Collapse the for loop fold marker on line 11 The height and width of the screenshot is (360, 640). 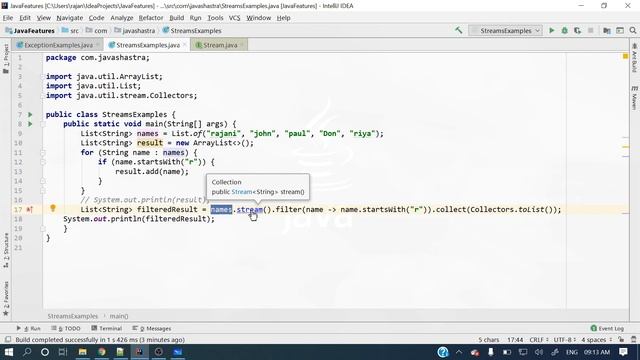(x=43, y=153)
